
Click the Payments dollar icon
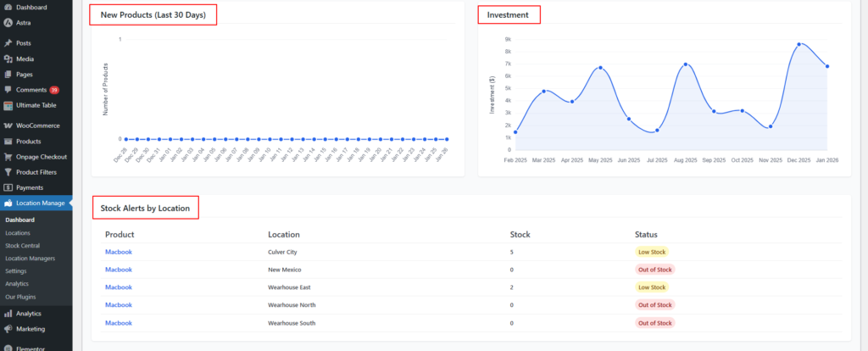(8, 187)
